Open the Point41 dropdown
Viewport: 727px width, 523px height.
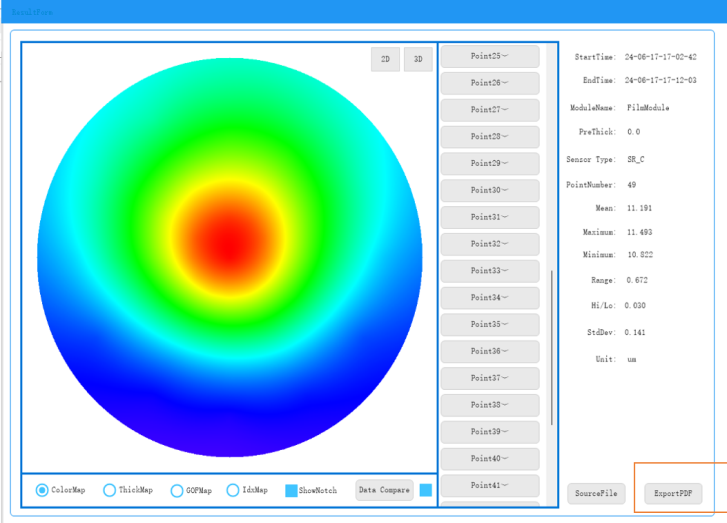[490, 486]
